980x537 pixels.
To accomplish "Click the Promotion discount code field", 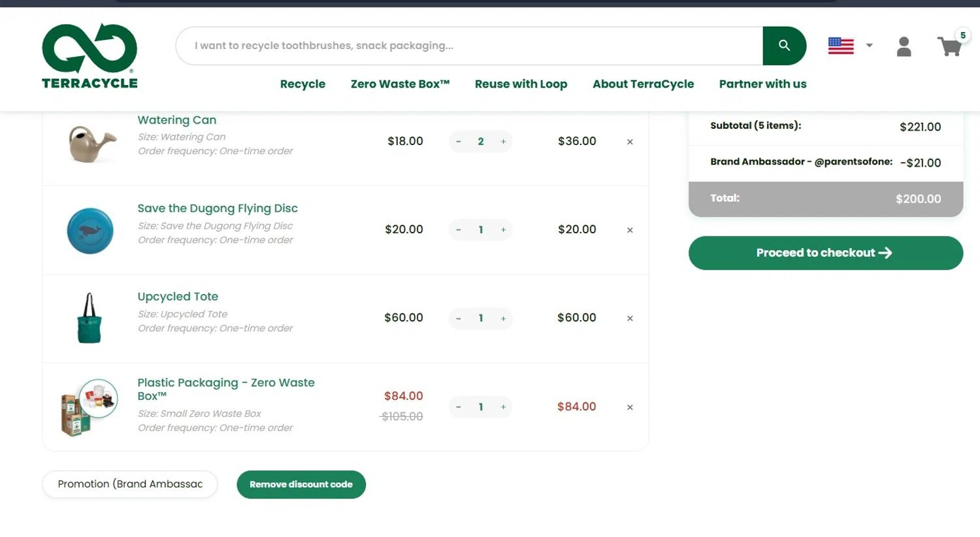I will click(130, 484).
